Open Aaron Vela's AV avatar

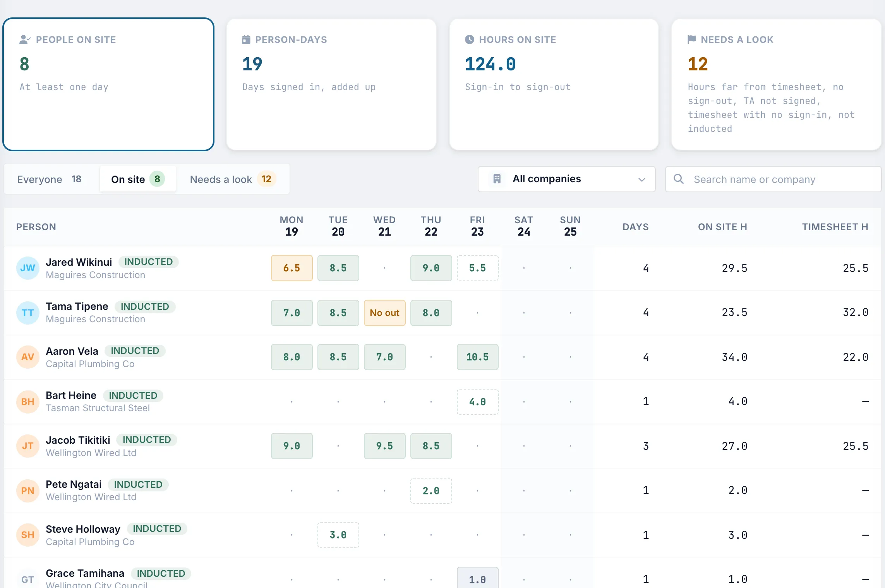point(28,357)
